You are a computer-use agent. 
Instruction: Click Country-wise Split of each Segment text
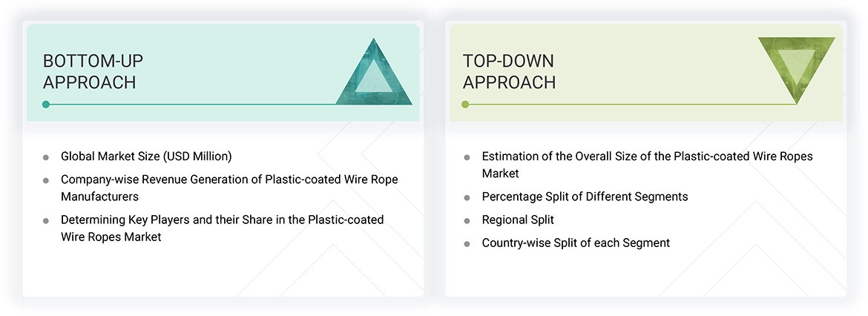(576, 243)
